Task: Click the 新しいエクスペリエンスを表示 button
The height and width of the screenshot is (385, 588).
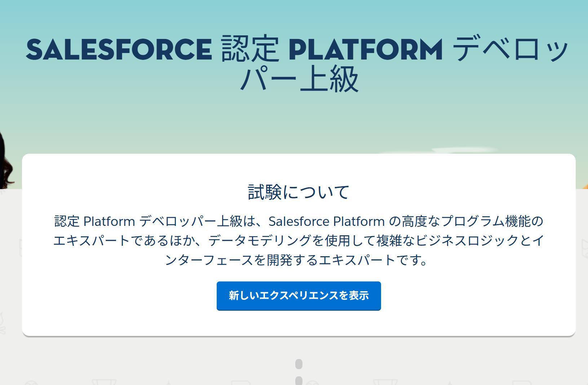Action: tap(299, 296)
